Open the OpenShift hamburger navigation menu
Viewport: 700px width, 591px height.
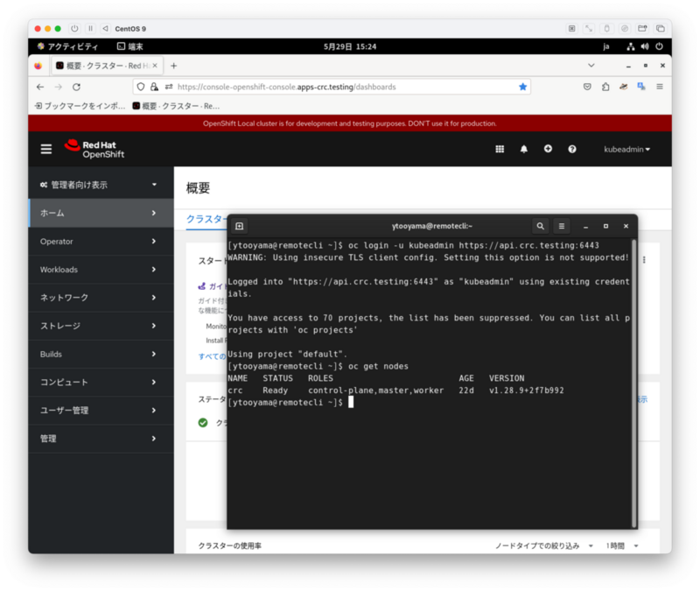[x=46, y=149]
